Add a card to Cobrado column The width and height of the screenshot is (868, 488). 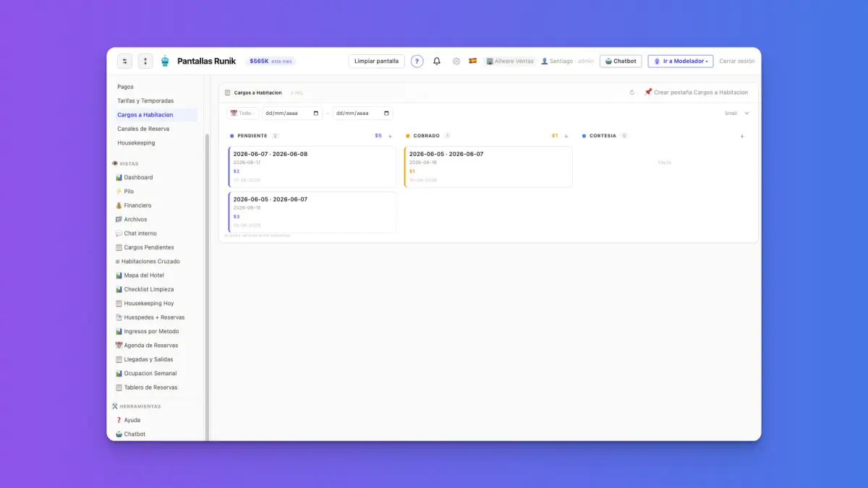(x=566, y=136)
